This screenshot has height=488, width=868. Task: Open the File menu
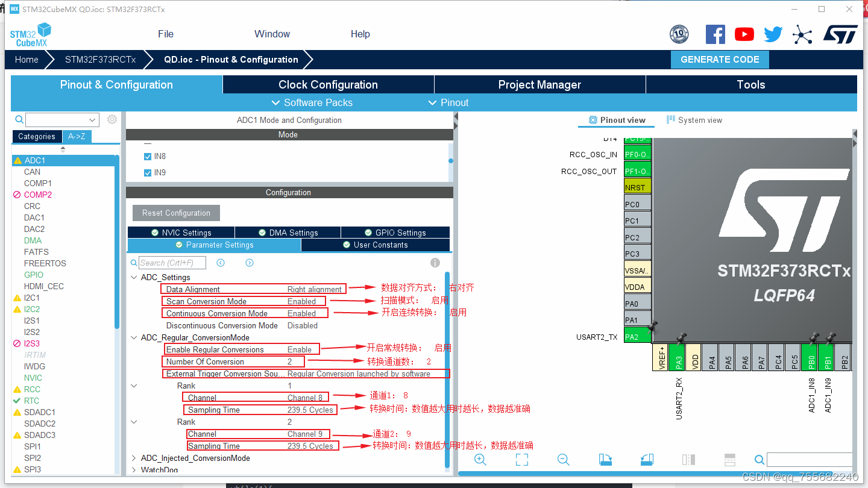(x=166, y=34)
